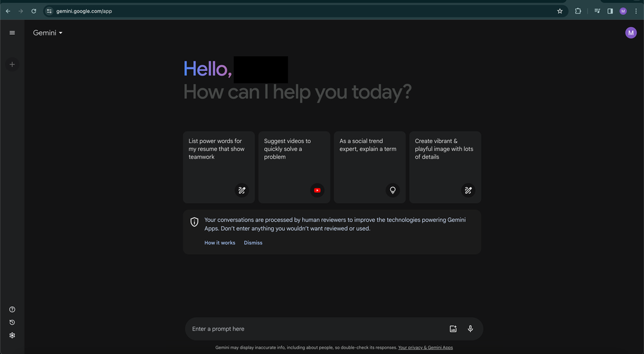The height and width of the screenshot is (354, 644).
Task: Focus the Enter a prompt here field
Action: pos(316,329)
